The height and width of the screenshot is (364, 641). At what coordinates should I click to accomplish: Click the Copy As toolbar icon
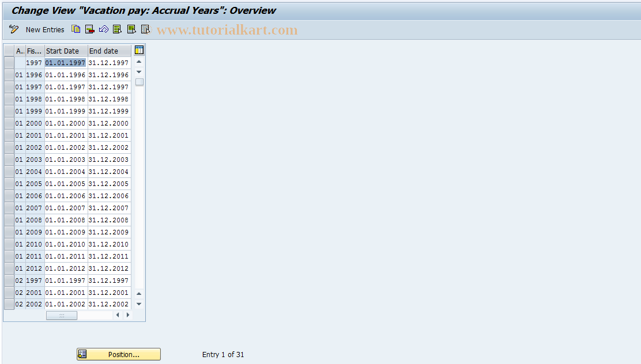[x=76, y=29]
